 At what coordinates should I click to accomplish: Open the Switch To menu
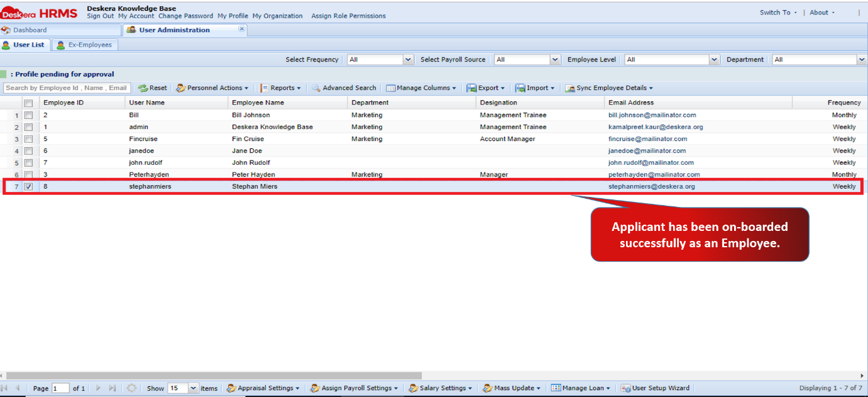click(x=778, y=13)
